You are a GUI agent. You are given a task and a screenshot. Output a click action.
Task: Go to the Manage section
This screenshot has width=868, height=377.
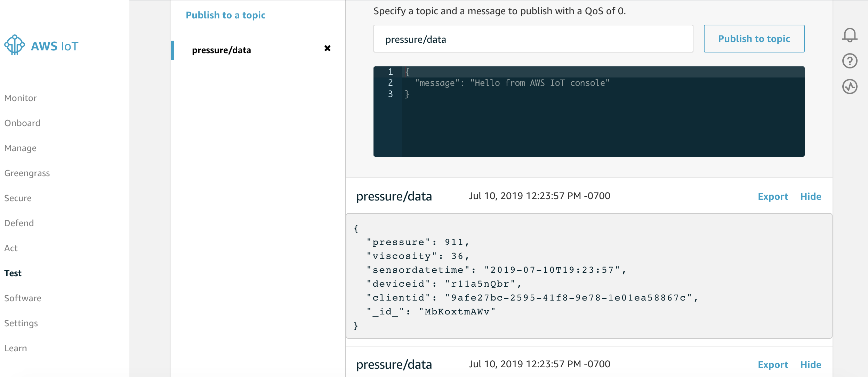coord(21,148)
